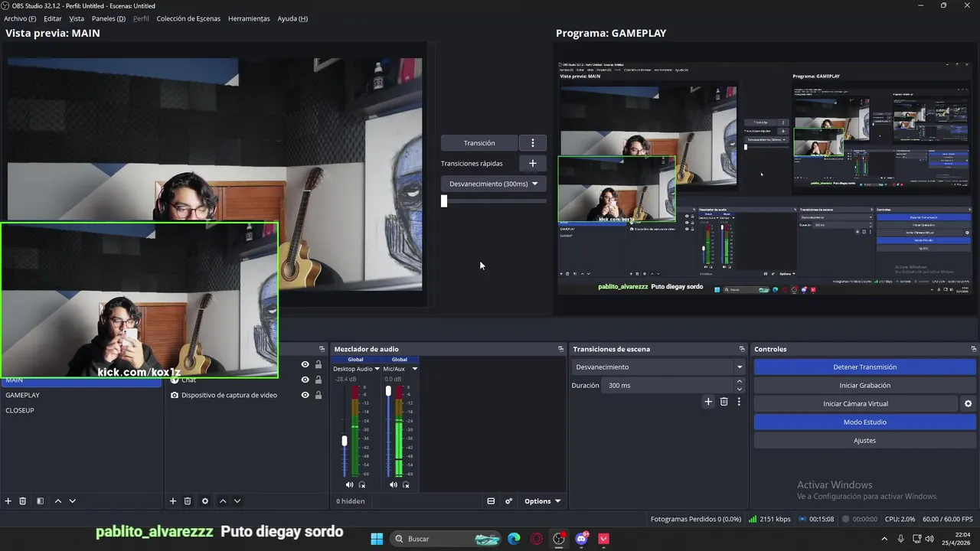Add a scene transition with plus
Viewport: 980px width, 551px height.
[708, 402]
